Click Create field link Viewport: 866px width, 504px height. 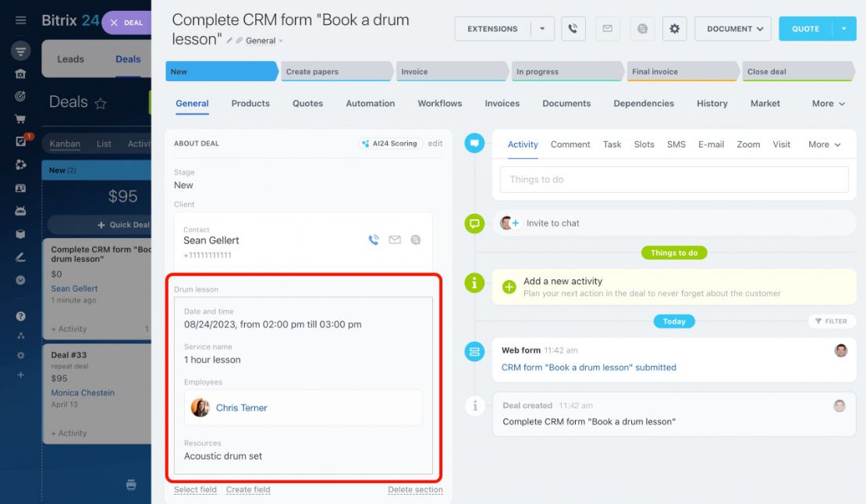tap(248, 490)
